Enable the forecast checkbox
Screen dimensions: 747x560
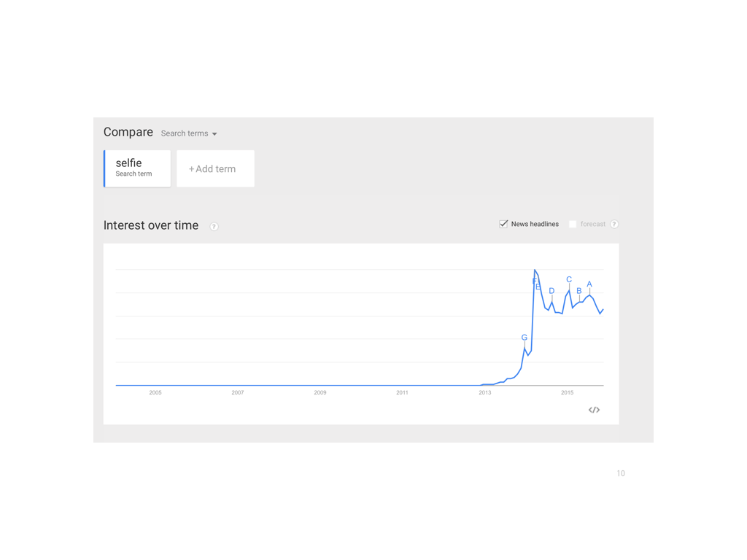tap(573, 224)
